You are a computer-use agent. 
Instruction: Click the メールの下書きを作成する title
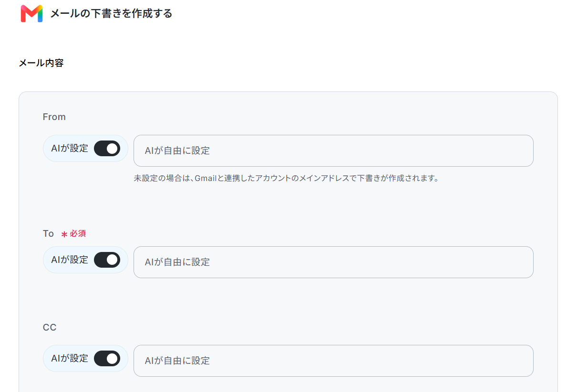(111, 14)
